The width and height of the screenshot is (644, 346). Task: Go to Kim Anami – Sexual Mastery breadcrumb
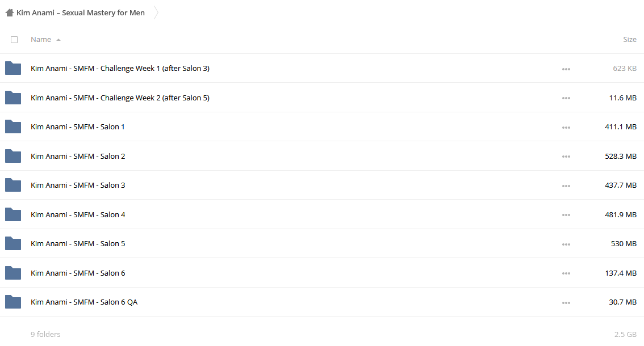pyautogui.click(x=81, y=12)
